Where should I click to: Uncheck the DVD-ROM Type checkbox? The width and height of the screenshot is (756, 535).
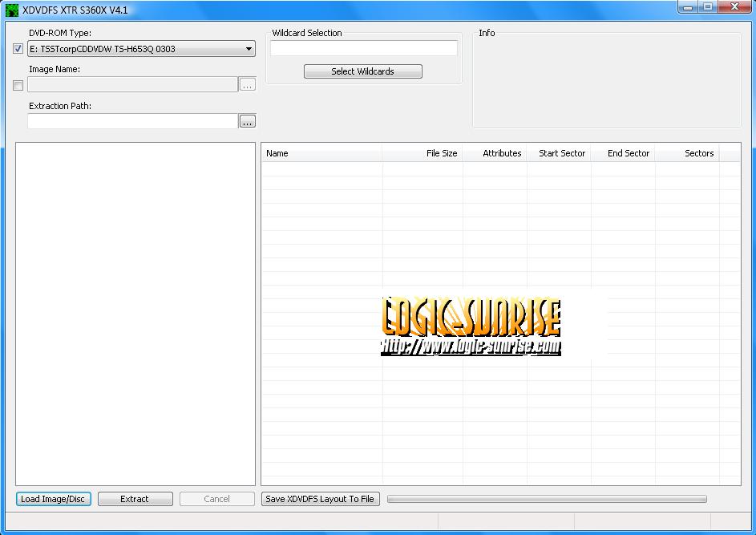pos(18,49)
